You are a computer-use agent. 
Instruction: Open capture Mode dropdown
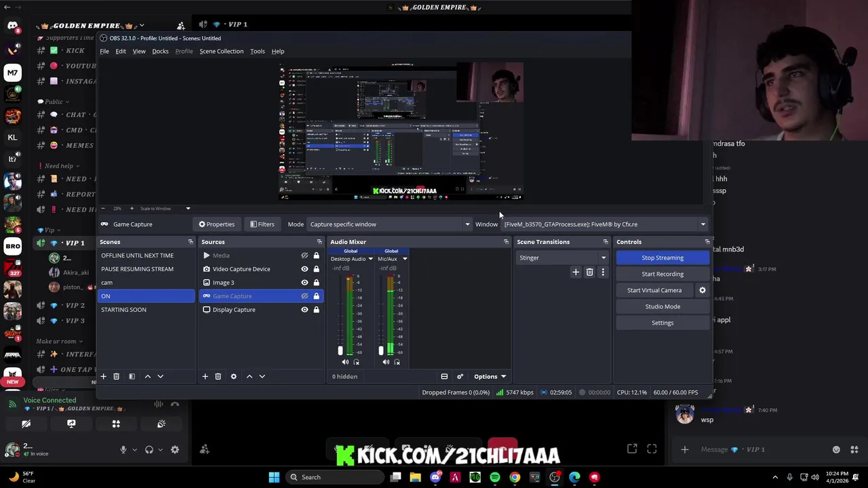coord(389,224)
